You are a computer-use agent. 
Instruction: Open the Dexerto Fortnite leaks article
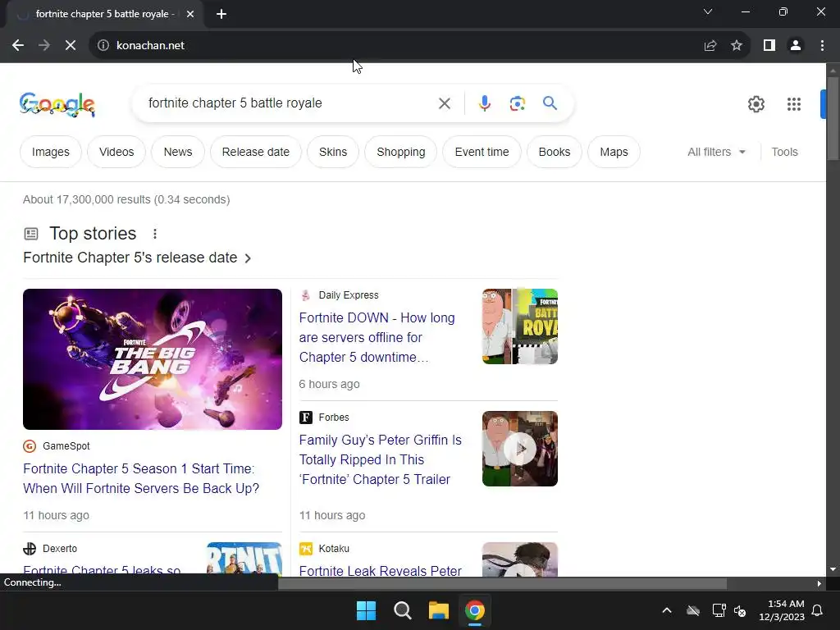102,570
